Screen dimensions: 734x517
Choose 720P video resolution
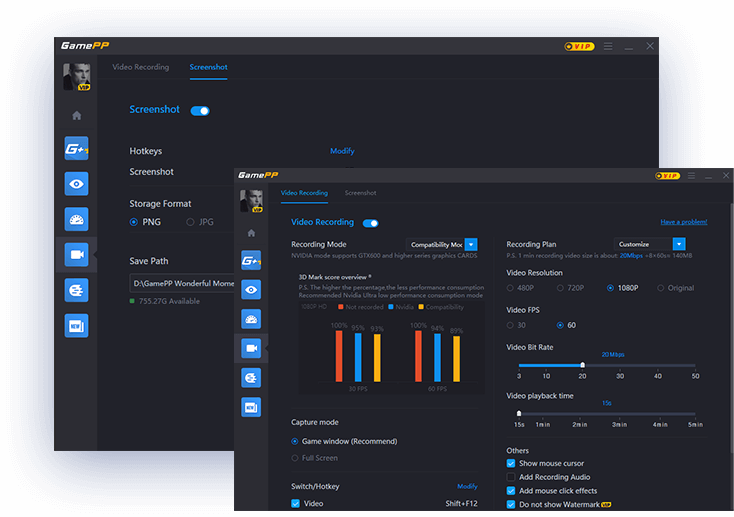pos(560,288)
